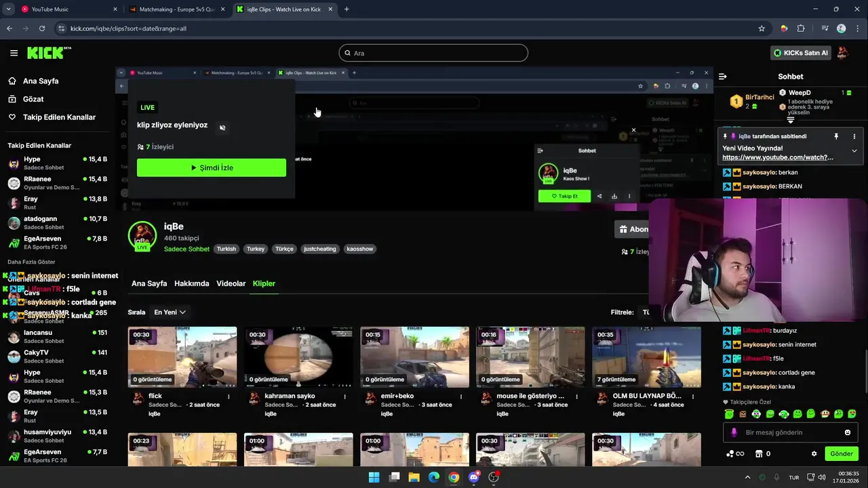Click Daha Fazla Göster

tap(31, 262)
